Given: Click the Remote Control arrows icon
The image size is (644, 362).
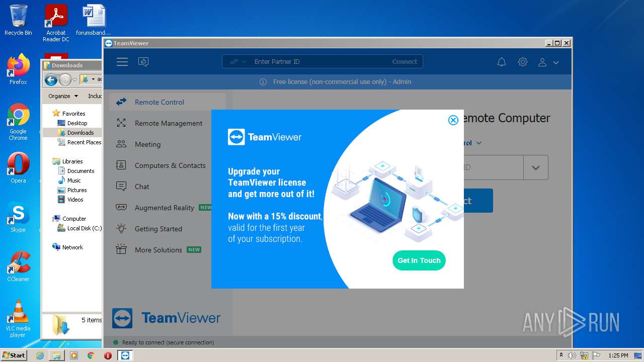Looking at the screenshot, I should 121,102.
